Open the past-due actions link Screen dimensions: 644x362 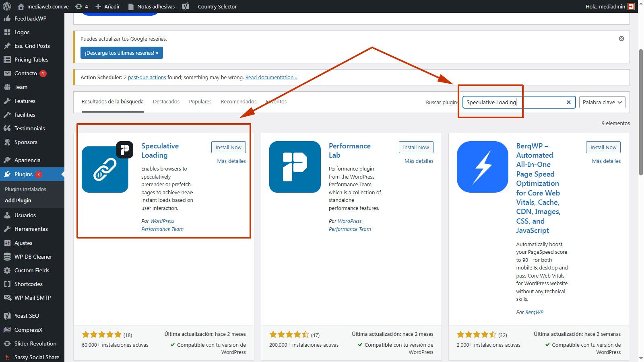[147, 77]
